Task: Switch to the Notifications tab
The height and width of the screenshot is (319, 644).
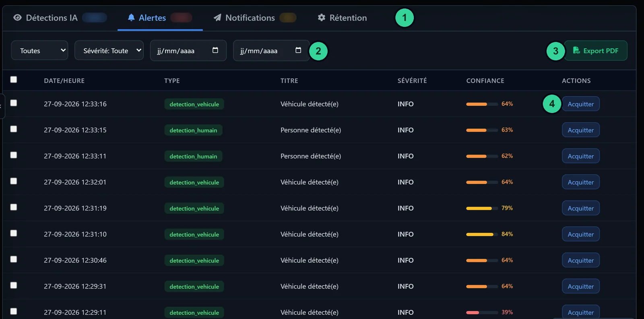Action: [255, 18]
